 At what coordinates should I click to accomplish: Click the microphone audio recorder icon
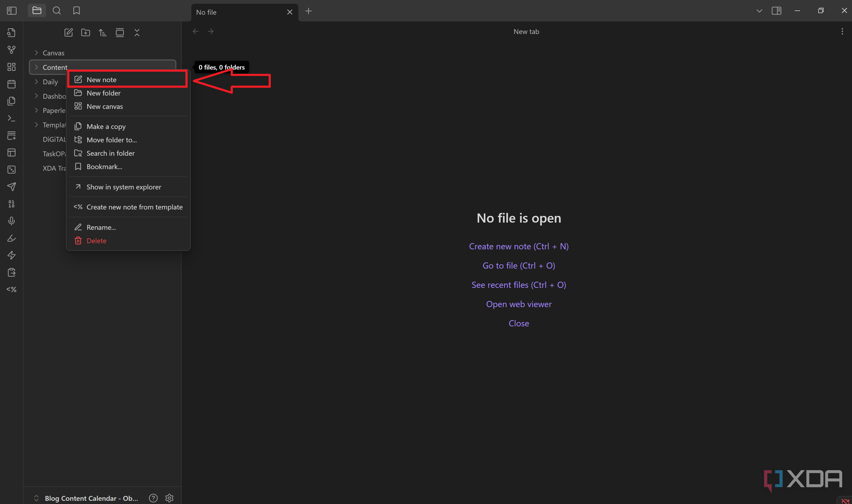point(12,221)
